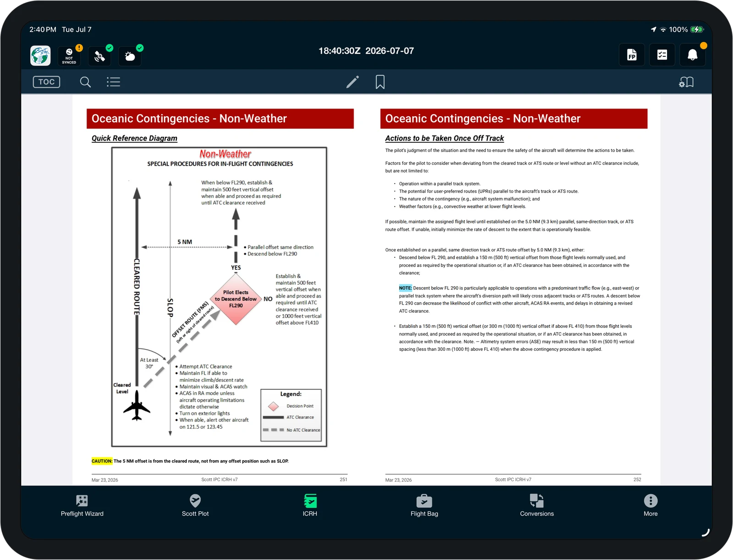Open the FP flight plan document icon
The height and width of the screenshot is (560, 733).
[x=632, y=55]
